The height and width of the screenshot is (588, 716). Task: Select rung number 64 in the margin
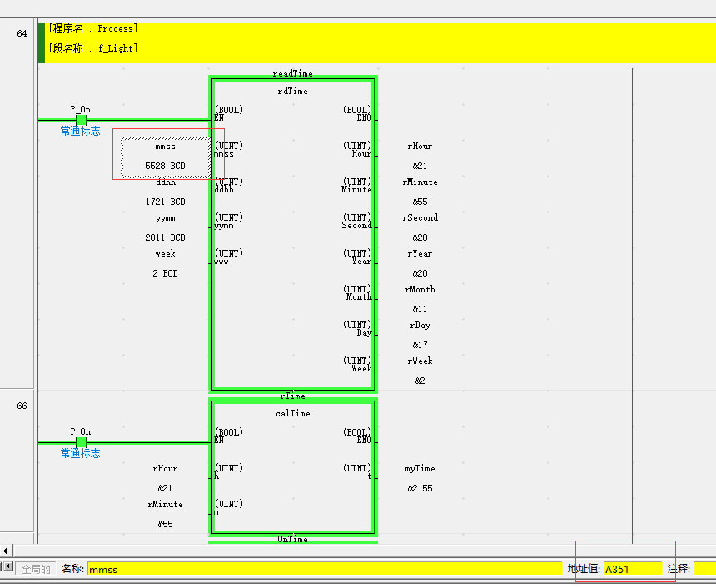22,33
